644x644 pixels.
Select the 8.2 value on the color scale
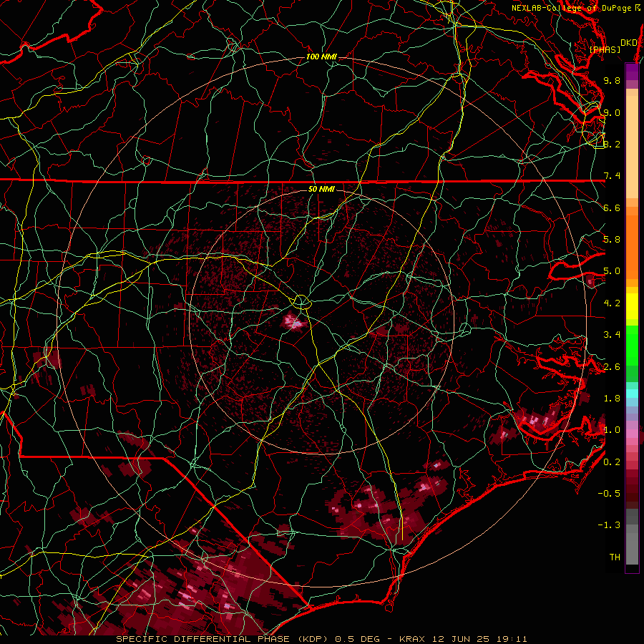point(612,144)
